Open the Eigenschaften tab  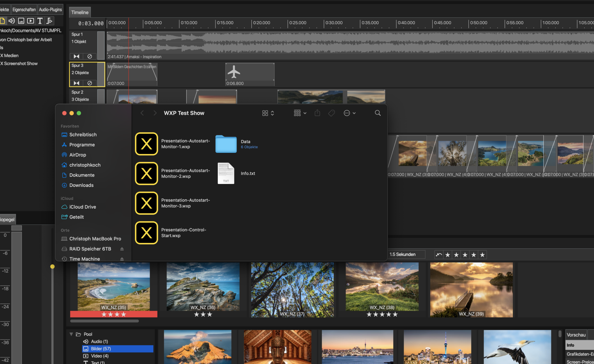(24, 10)
